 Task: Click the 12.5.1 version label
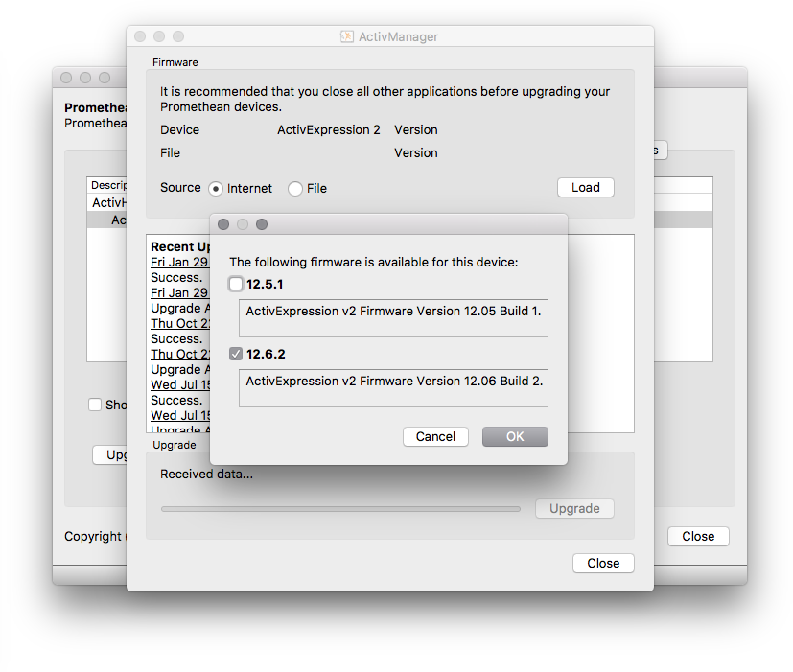265,284
